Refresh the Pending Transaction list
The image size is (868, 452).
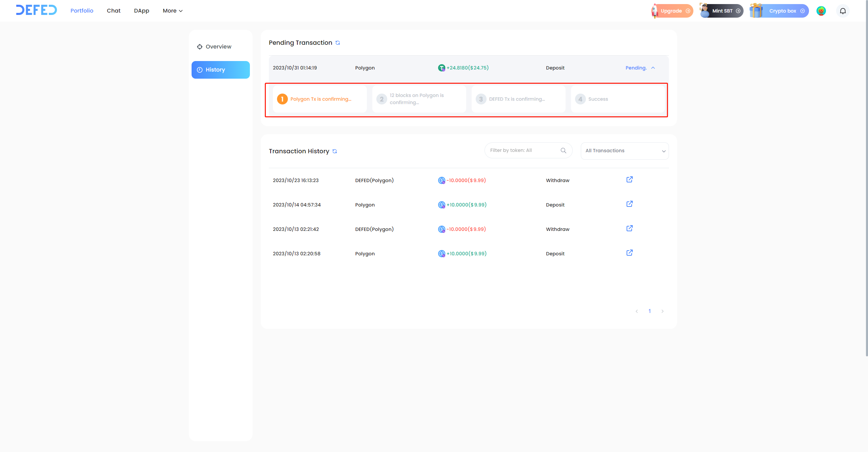338,43
